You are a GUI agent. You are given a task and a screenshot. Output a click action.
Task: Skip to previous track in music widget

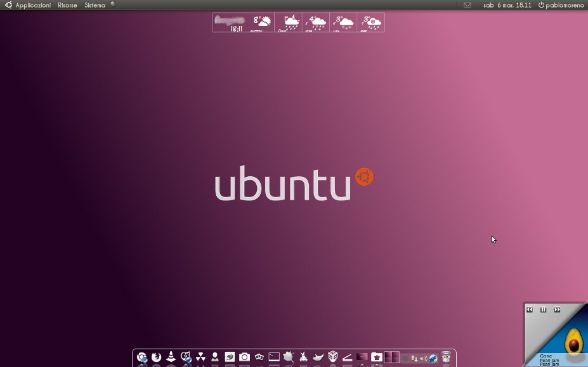[530, 310]
